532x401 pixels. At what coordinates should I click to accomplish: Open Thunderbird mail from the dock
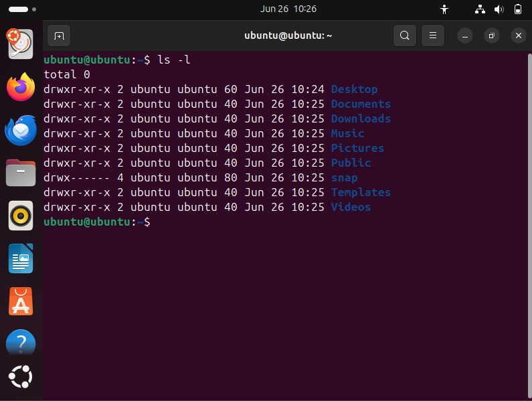coord(21,130)
